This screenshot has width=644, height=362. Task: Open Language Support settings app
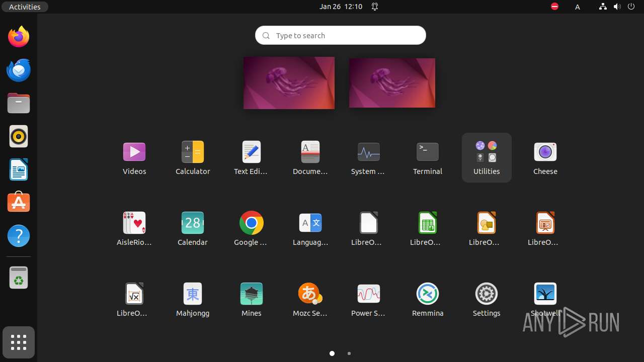[310, 228]
